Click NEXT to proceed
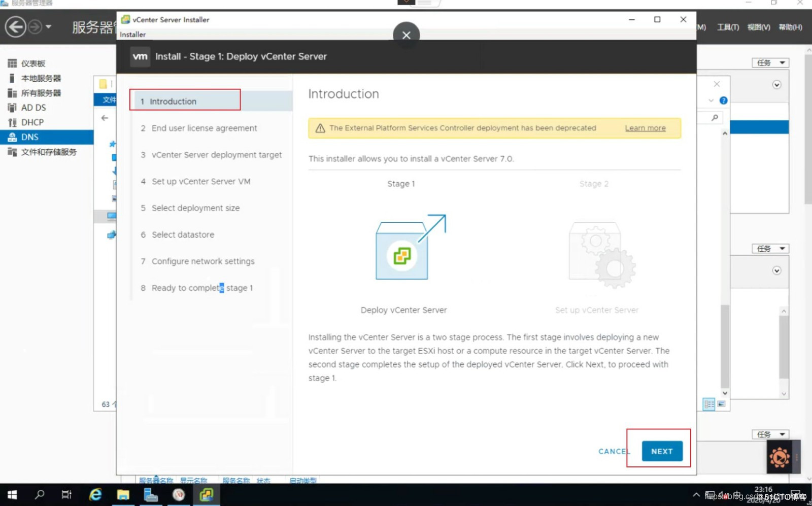812x506 pixels. [662, 451]
